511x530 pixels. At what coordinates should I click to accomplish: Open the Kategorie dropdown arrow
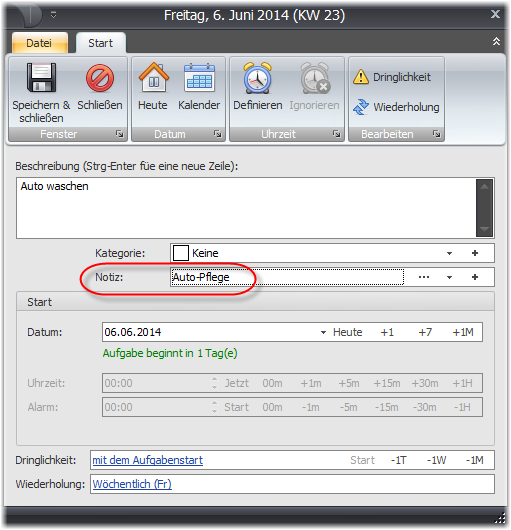click(x=449, y=254)
